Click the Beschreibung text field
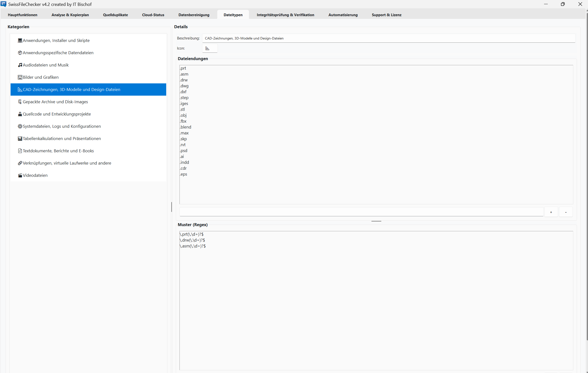Image resolution: width=588 pixels, height=373 pixels. (344, 38)
